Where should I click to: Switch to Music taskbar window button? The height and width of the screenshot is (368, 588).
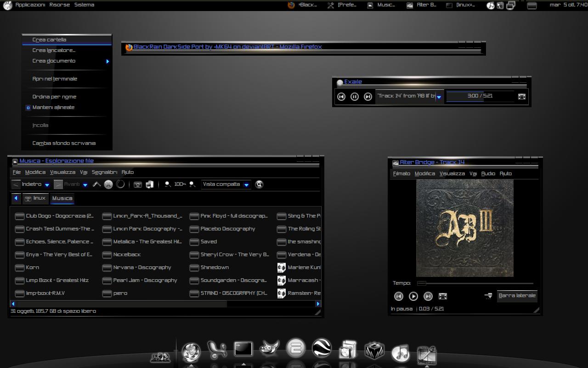click(x=381, y=5)
